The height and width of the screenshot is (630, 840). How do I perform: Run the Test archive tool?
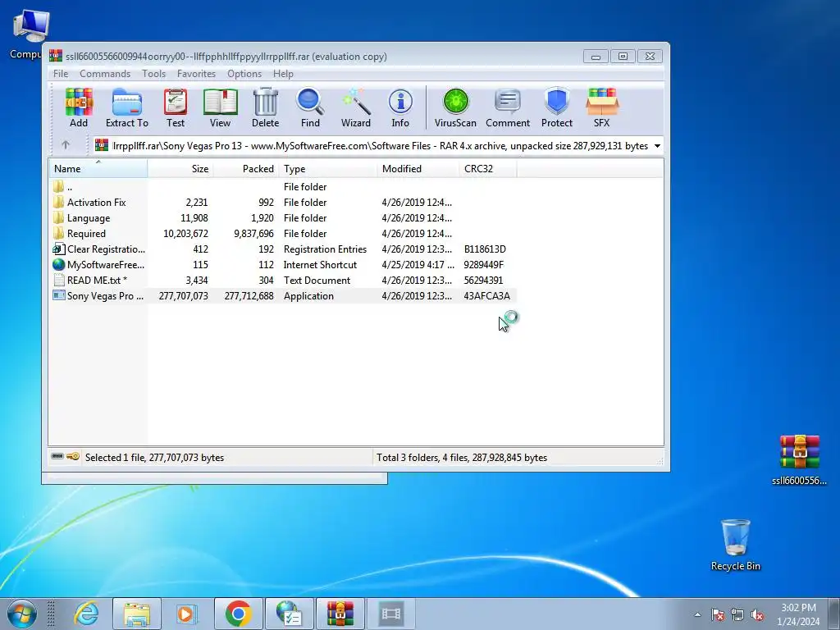[176, 107]
